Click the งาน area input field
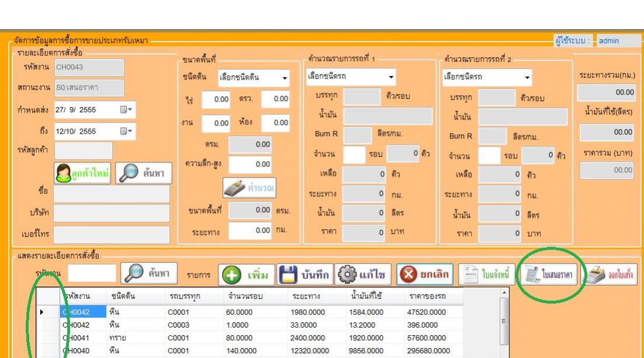This screenshot has height=358, width=644. click(x=215, y=123)
